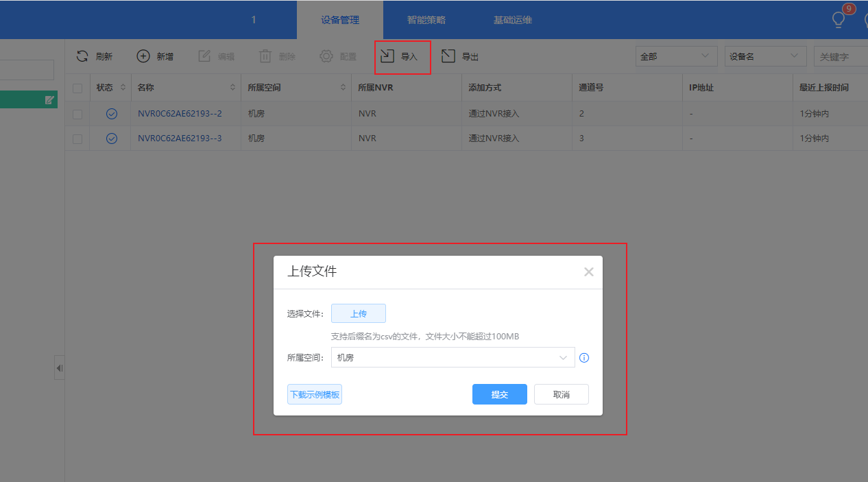Click the 提交 submit button
Viewport: 868px width, 482px height.
(500, 394)
